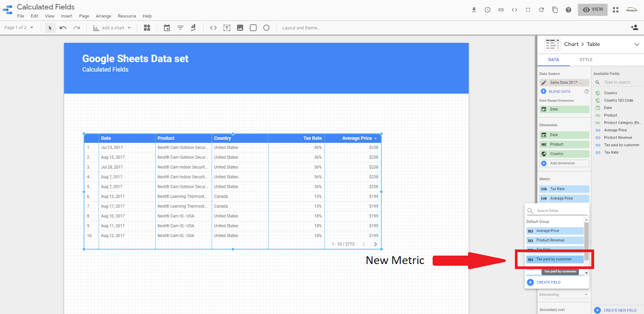Open the Insert menu

(x=67, y=16)
